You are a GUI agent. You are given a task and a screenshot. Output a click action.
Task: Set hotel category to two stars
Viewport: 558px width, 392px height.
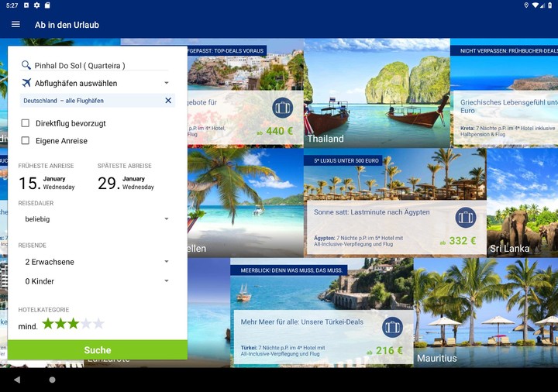tap(61, 324)
